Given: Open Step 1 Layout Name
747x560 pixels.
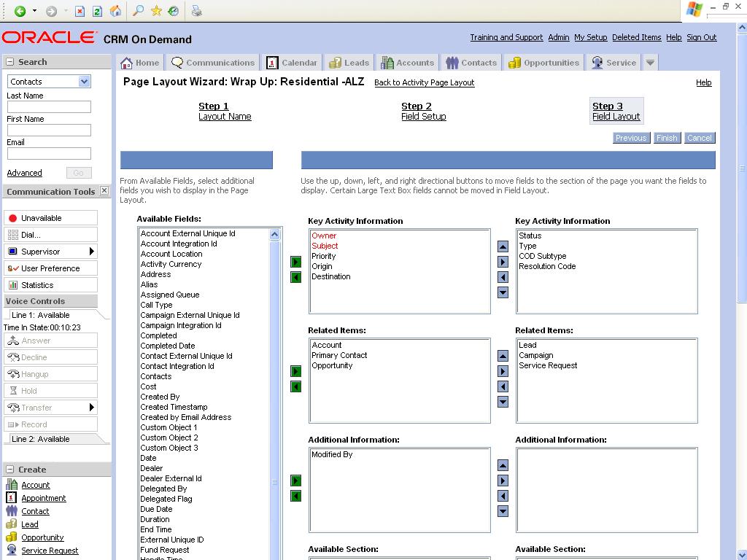Looking at the screenshot, I should coord(225,111).
